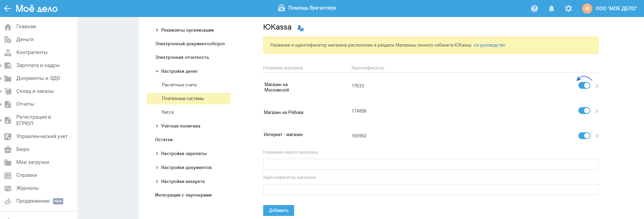Remove the Магазин на Рябова row via its X

(597, 111)
